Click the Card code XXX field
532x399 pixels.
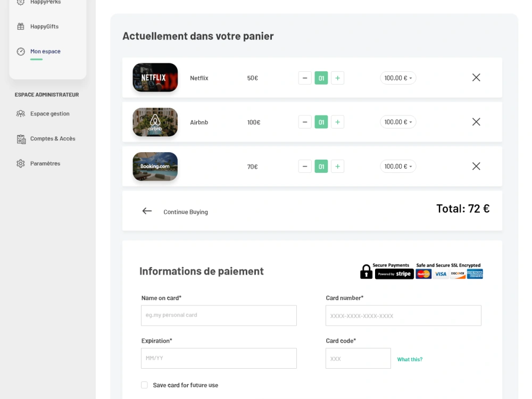tap(358, 358)
